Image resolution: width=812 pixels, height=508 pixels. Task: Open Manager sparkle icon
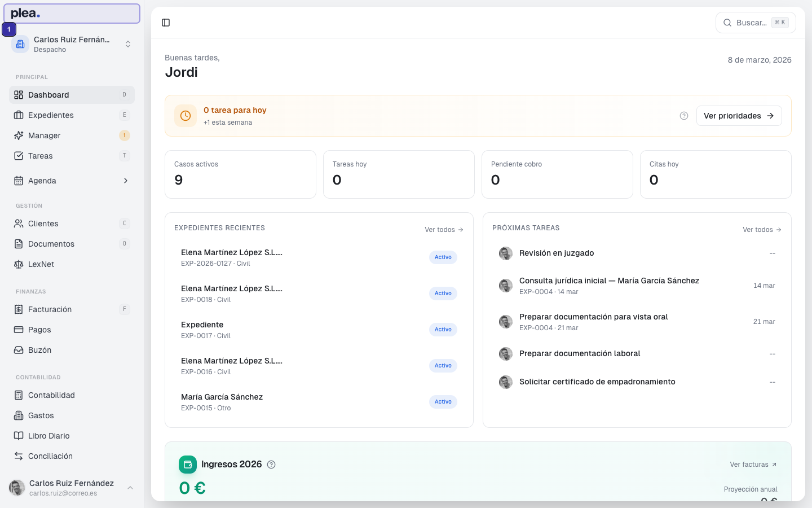point(19,135)
